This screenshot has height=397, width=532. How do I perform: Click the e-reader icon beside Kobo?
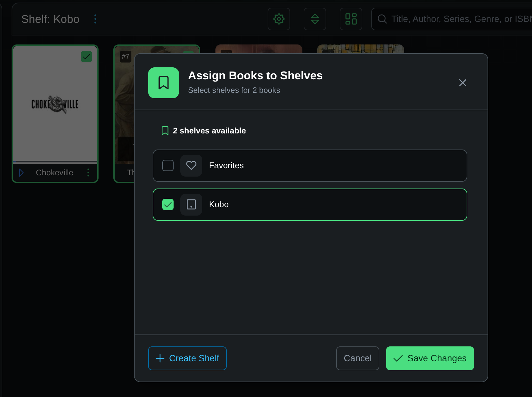pos(191,204)
